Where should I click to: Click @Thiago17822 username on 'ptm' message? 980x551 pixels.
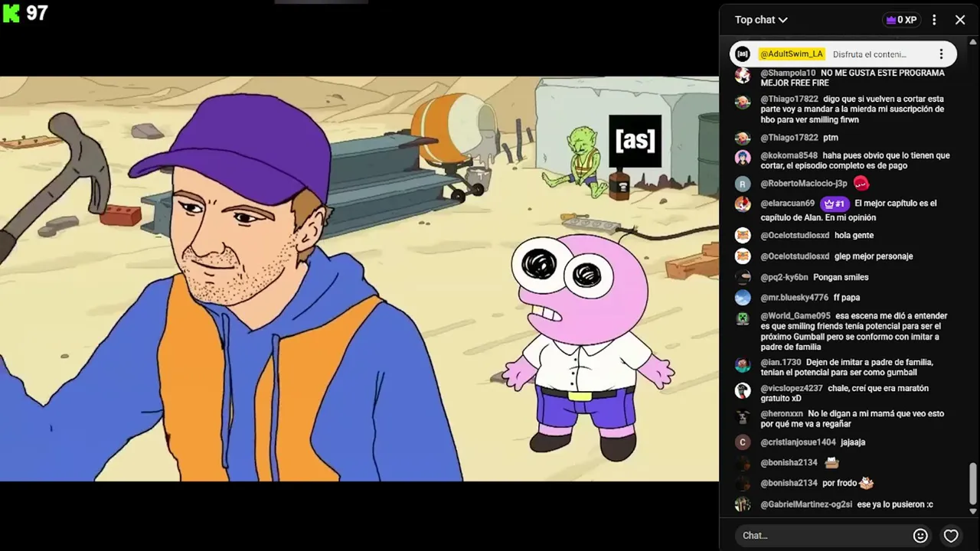pos(789,138)
